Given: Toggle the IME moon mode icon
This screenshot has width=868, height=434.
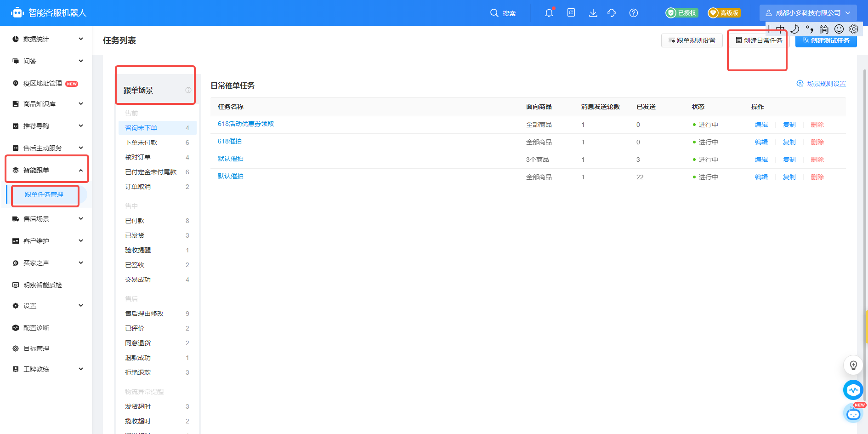Looking at the screenshot, I should point(795,29).
